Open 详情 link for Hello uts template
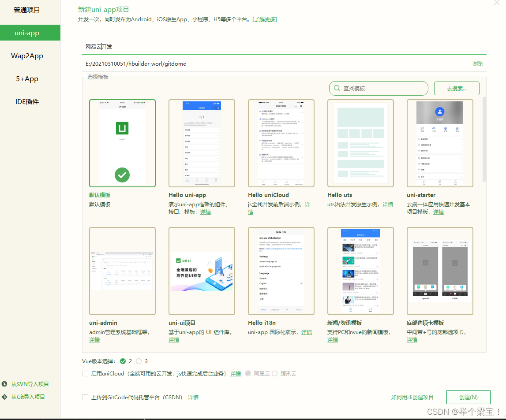506x420 pixels. point(388,204)
